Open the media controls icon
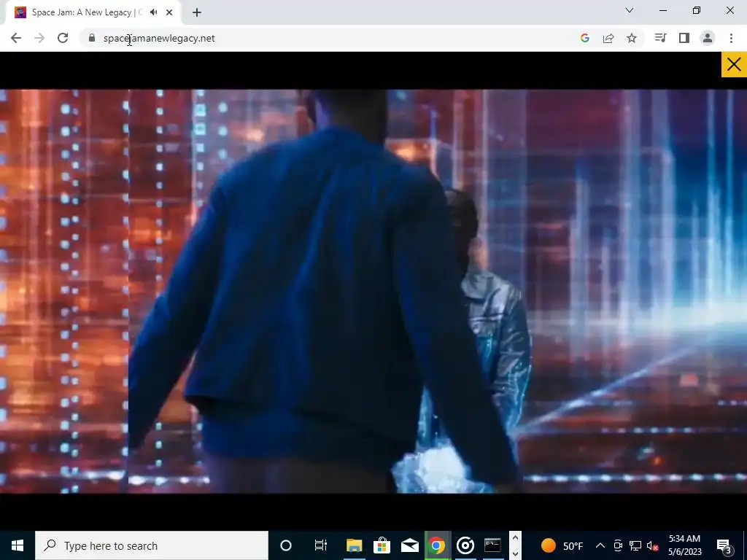The image size is (747, 560). pyautogui.click(x=660, y=38)
